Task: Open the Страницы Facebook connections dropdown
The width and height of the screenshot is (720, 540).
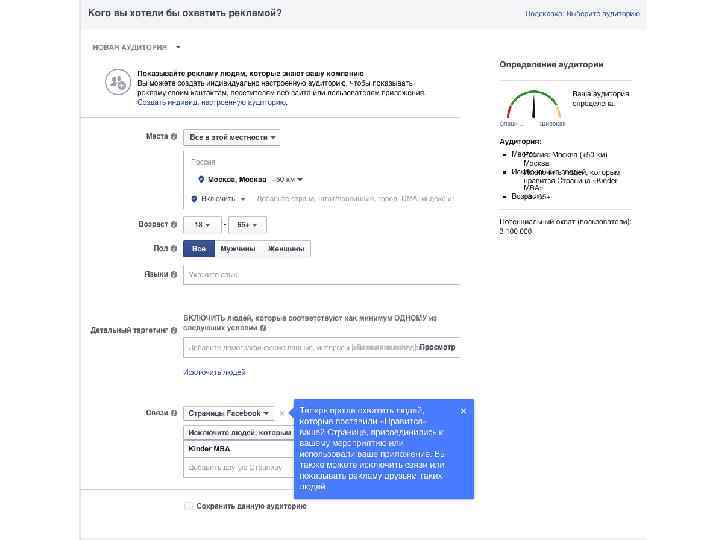Action: 229,413
